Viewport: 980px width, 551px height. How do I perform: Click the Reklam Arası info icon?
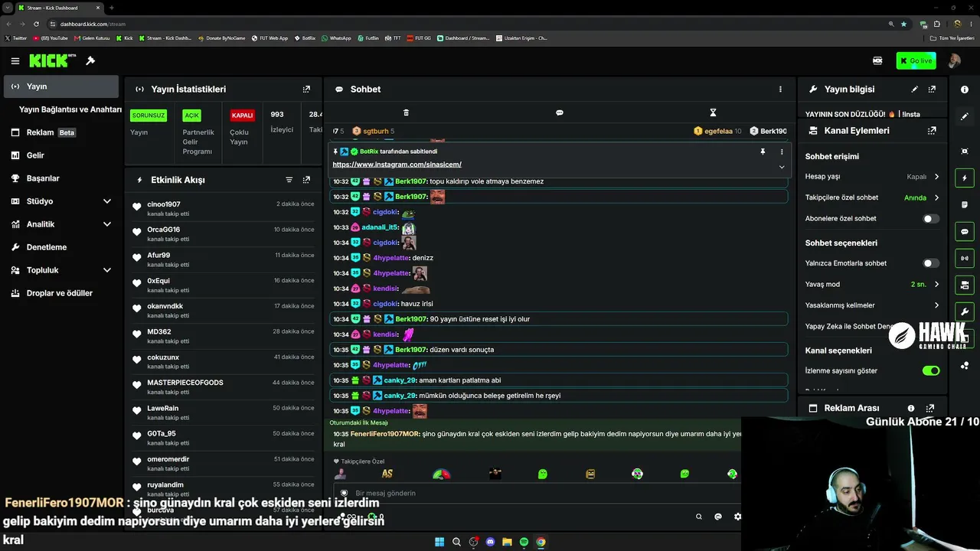(911, 409)
